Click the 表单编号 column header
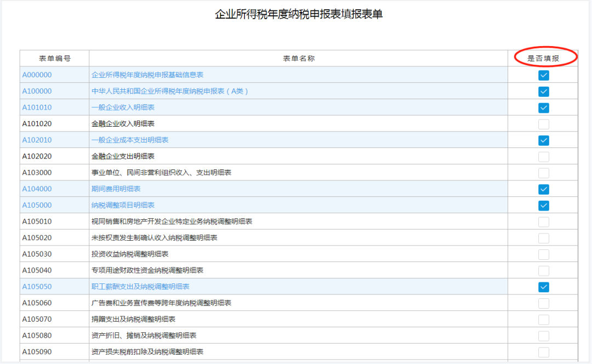Image resolution: width=592 pixels, height=364 pixels. (x=54, y=58)
